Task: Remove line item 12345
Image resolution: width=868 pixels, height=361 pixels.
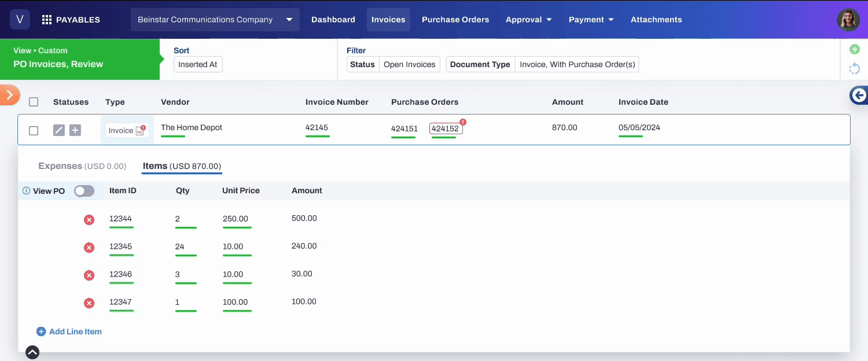Action: 89,248
